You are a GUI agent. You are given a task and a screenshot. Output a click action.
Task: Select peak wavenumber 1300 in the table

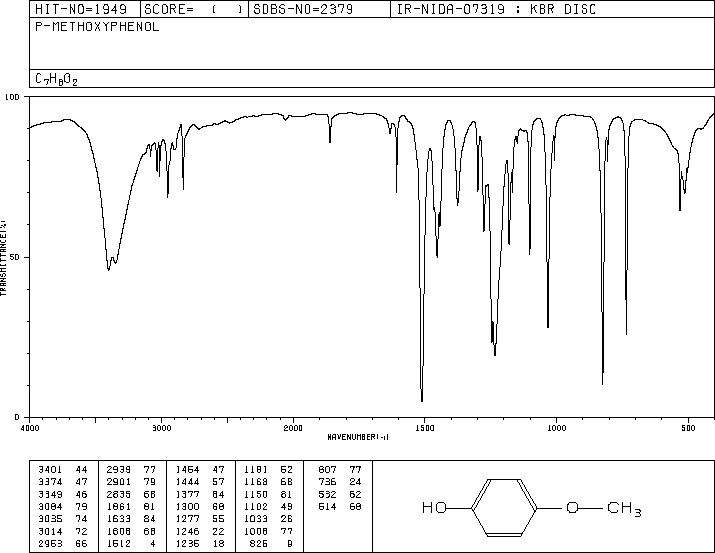187,506
